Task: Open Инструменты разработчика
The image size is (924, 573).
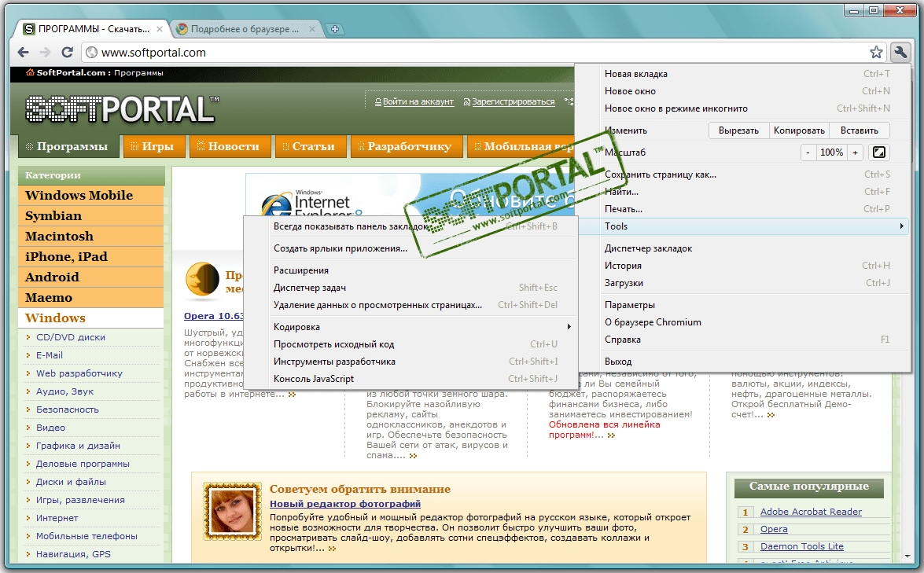Action: [410, 362]
